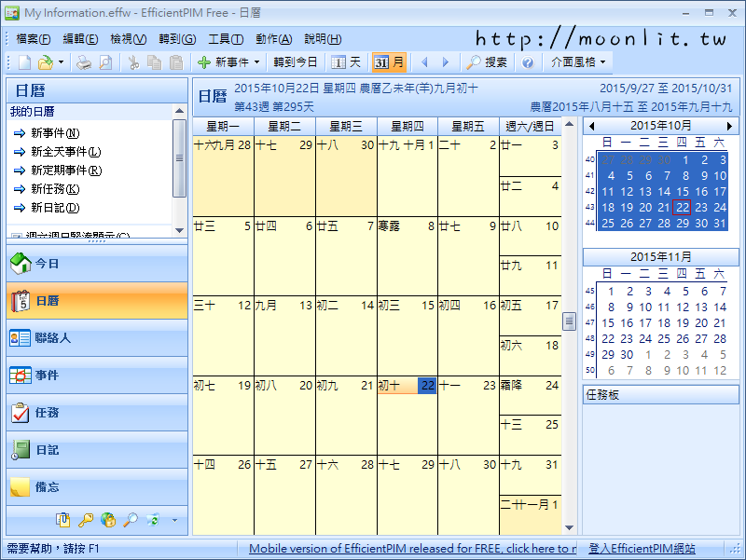
Task: Expand the Open file dropdown arrow
Action: (x=61, y=61)
